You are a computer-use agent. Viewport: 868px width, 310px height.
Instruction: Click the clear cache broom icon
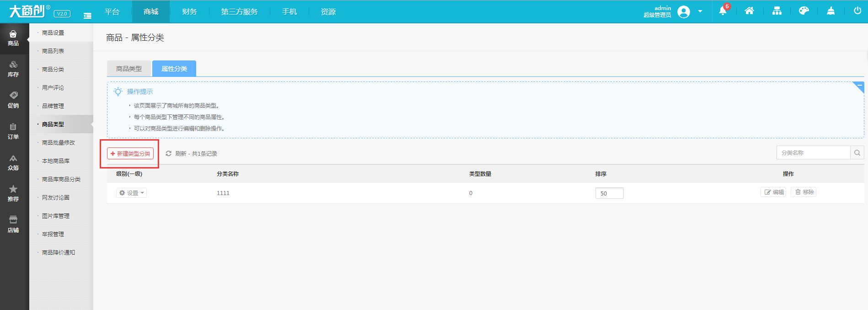pyautogui.click(x=830, y=11)
